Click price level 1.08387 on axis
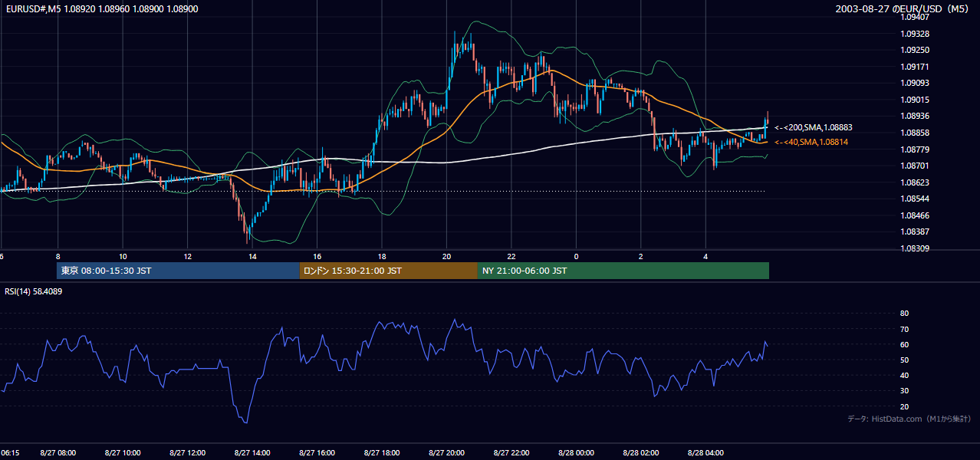The width and height of the screenshot is (980, 460). [x=914, y=232]
